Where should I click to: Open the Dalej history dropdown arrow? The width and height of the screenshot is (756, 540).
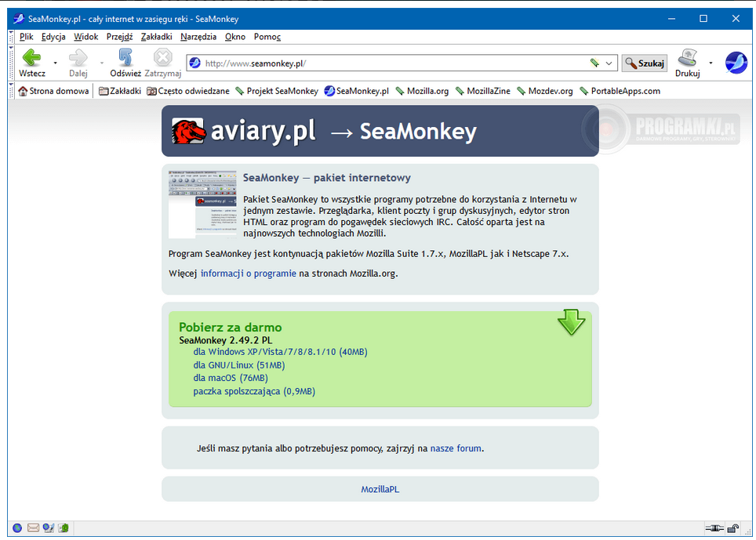102,63
